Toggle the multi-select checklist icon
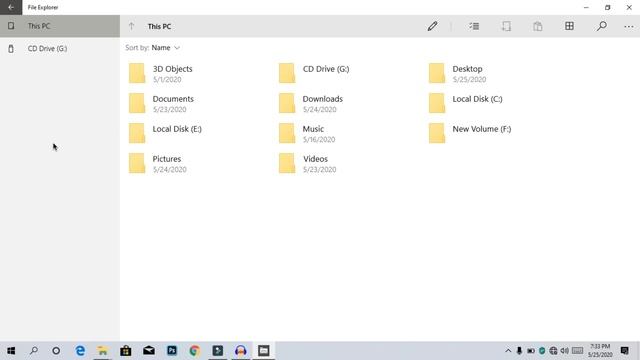 click(x=474, y=26)
